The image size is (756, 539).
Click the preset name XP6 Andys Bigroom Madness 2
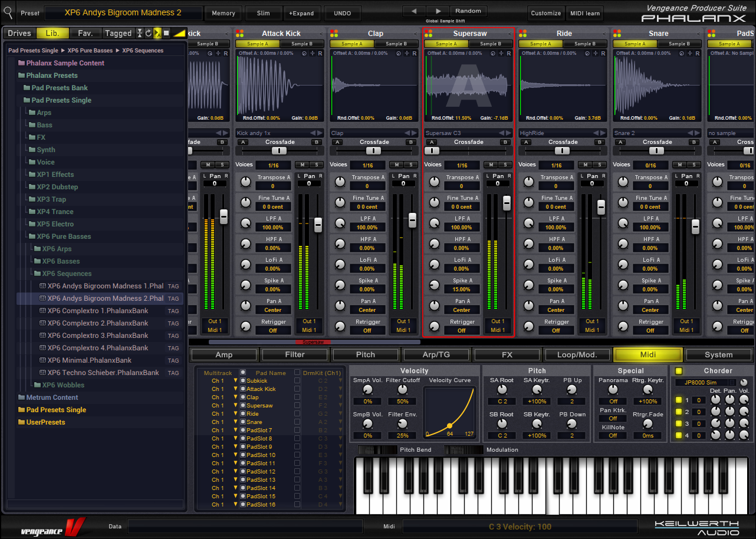pos(123,12)
